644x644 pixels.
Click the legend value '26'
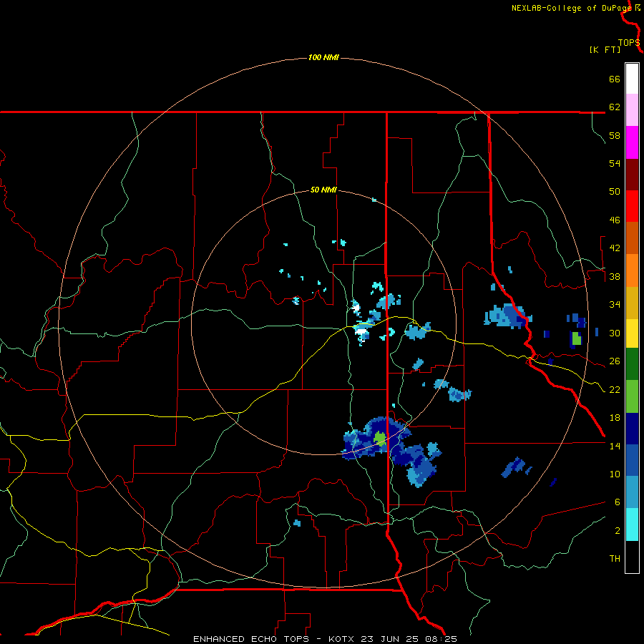[x=615, y=361]
